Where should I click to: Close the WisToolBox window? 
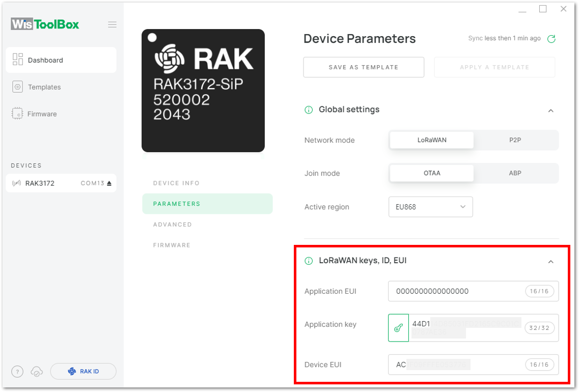pos(564,9)
